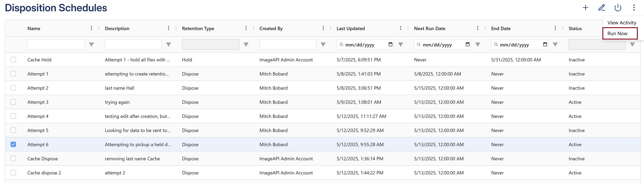Image resolution: width=644 pixels, height=183 pixels.
Task: Choose View Activity from the menu
Action: point(622,23)
